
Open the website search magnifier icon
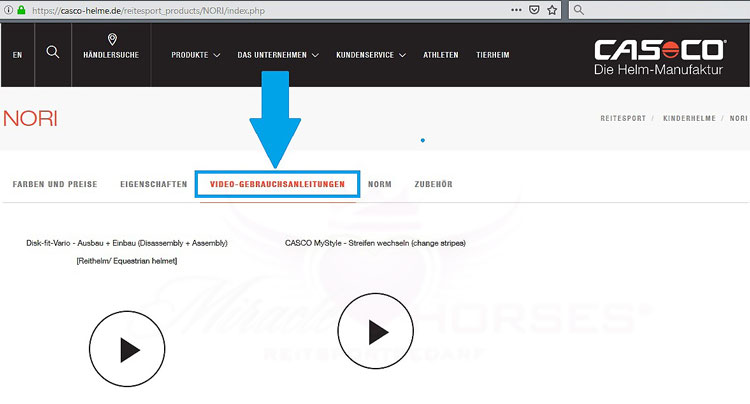point(53,52)
